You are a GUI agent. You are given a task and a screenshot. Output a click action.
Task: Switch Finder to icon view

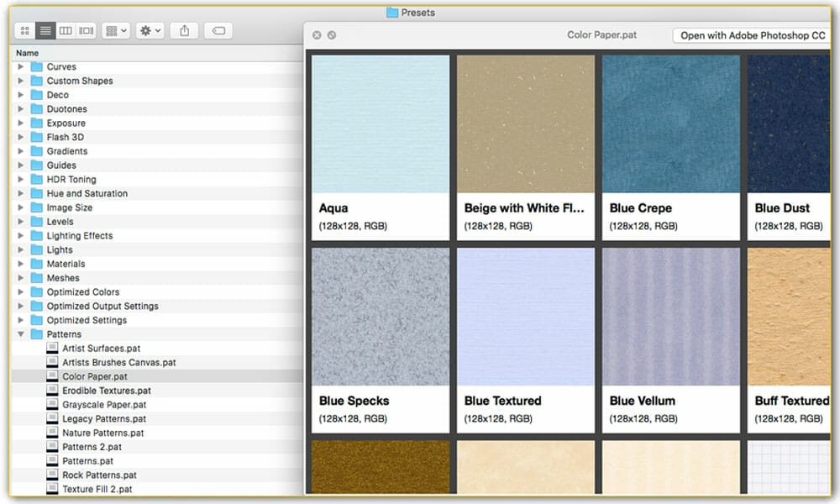click(x=24, y=30)
